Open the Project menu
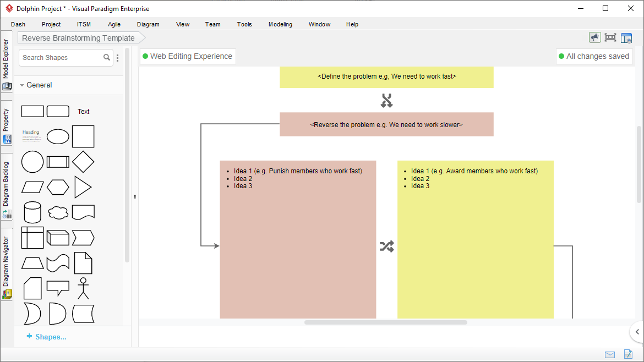The height and width of the screenshot is (362, 644). tap(51, 24)
